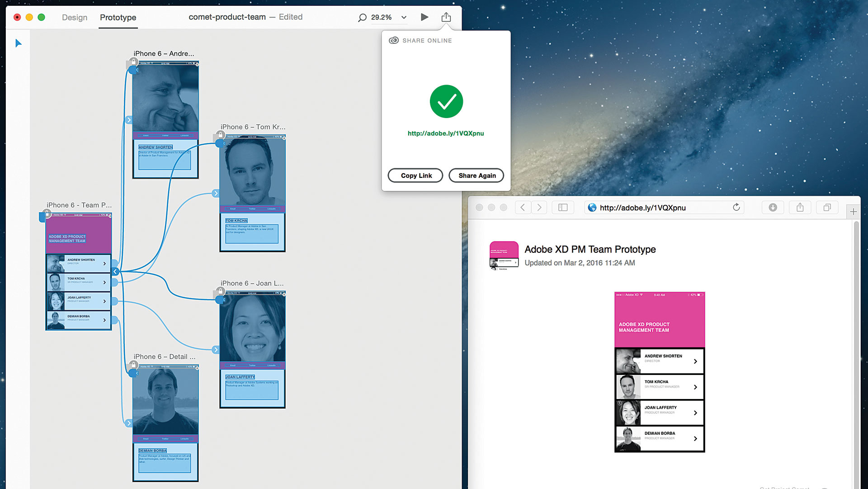
Task: Click Share Again to re-upload prototype
Action: [476, 176]
